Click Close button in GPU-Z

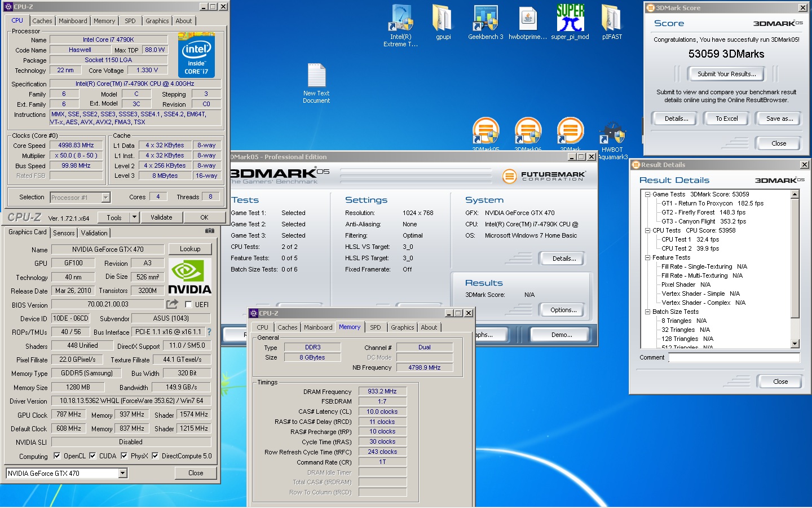click(196, 473)
